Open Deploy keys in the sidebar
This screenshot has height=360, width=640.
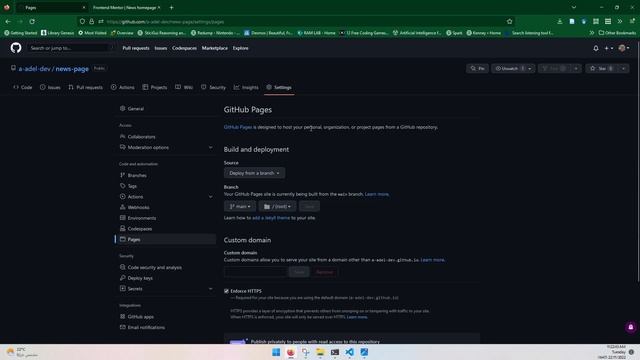[165, 278]
